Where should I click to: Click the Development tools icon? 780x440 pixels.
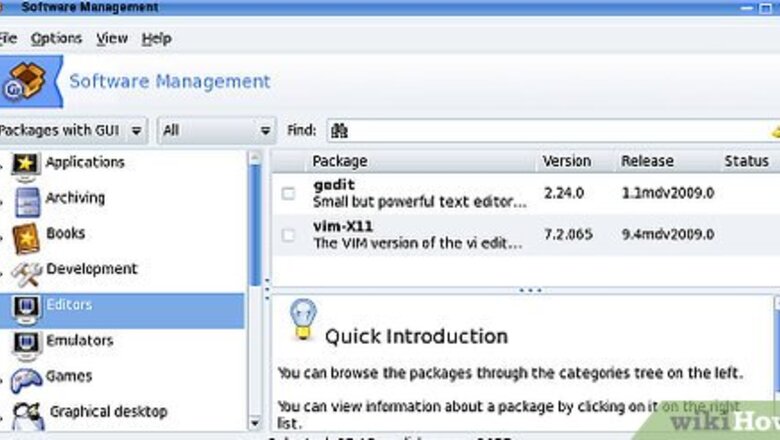click(26, 274)
